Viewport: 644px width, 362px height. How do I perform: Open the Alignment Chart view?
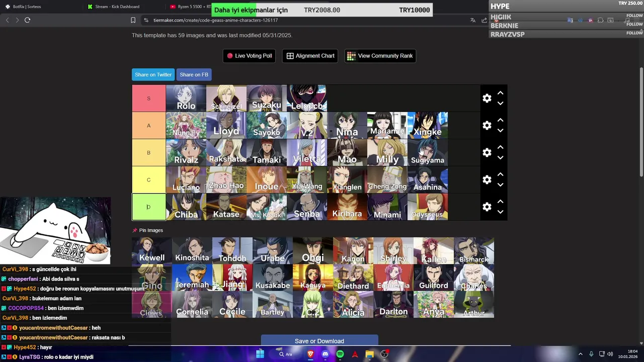click(x=310, y=56)
